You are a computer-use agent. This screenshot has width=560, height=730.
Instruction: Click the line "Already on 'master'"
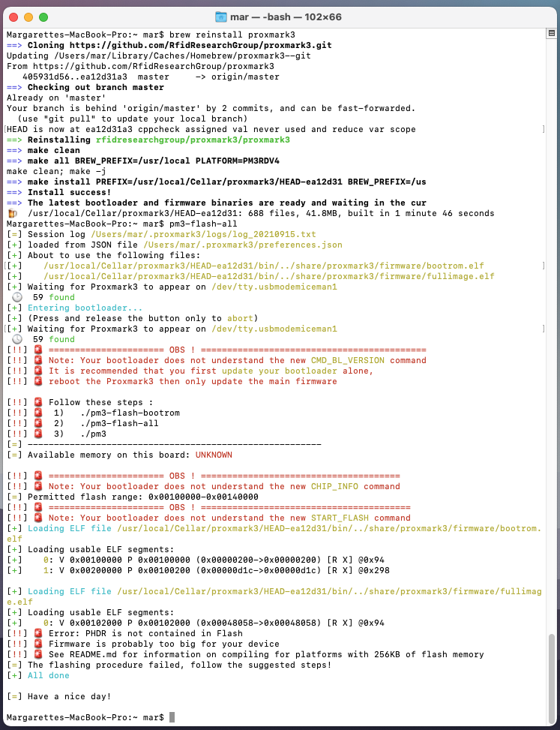pyautogui.click(x=57, y=98)
